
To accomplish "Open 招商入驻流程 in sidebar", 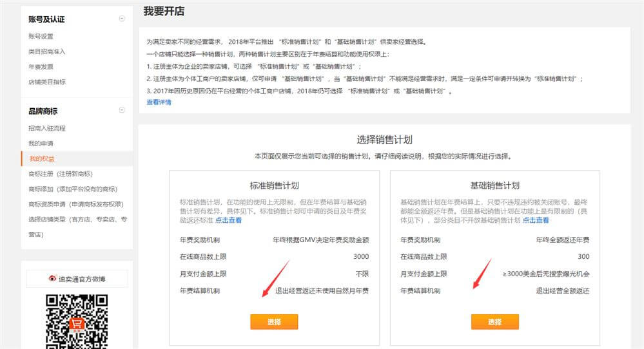I will (47, 128).
